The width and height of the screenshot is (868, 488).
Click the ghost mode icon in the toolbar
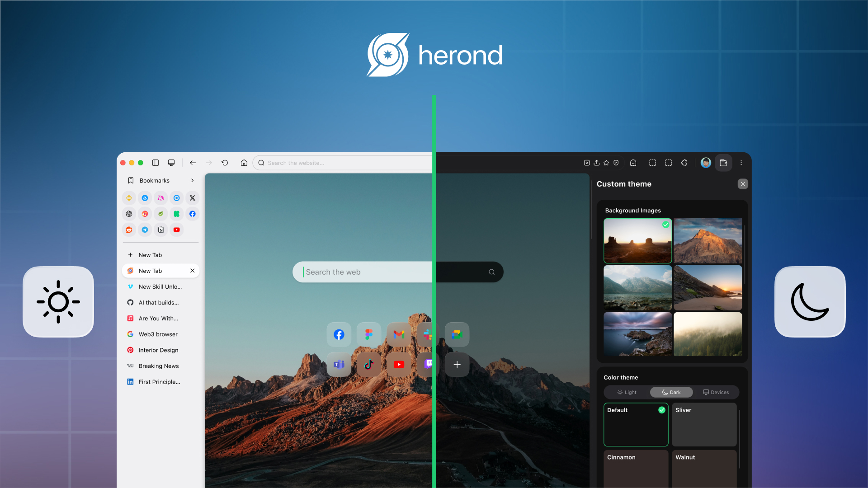pyautogui.click(x=633, y=163)
